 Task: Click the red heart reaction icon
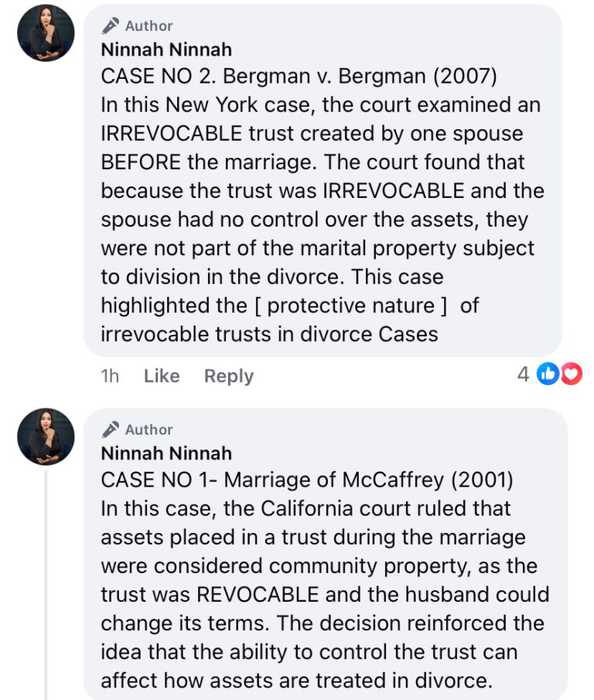(x=571, y=374)
